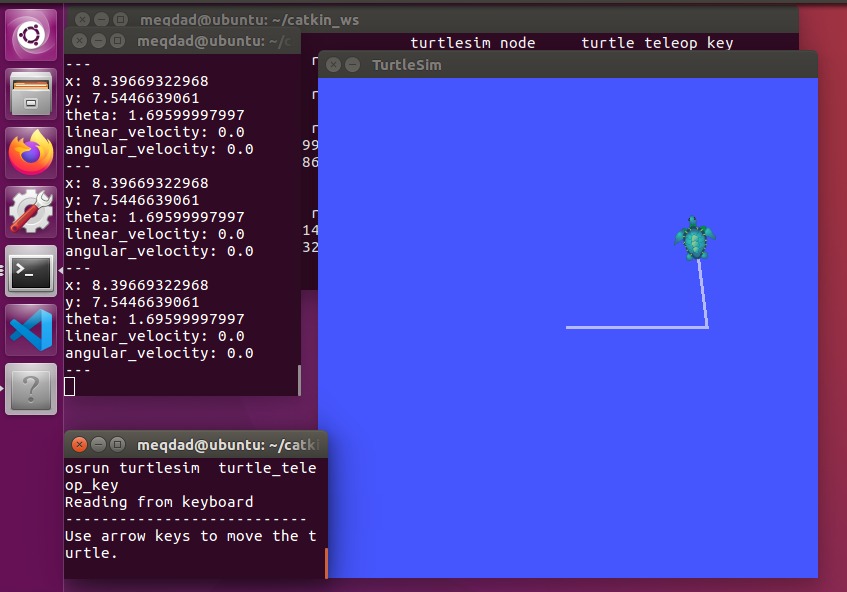
Task: Open the Ubuntu dash search icon
Action: click(31, 35)
